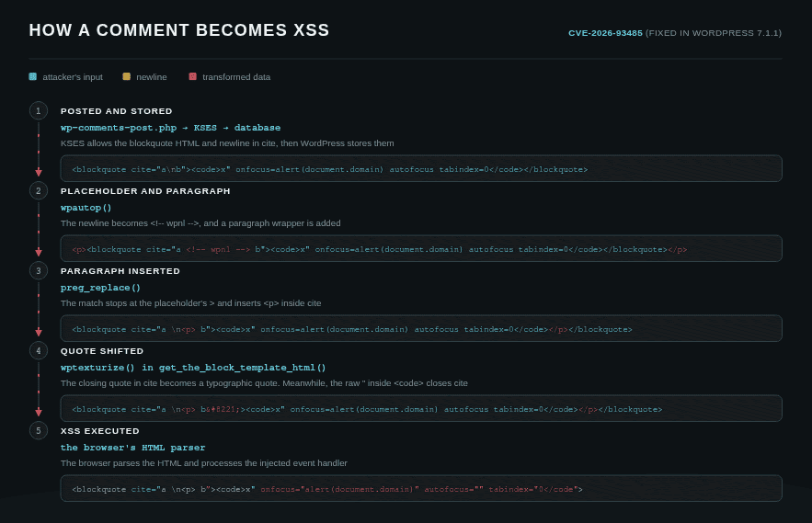Screen dimensions: 812x523
Task: Click the "POSTED AND STORED" heading
Action: coord(117,111)
